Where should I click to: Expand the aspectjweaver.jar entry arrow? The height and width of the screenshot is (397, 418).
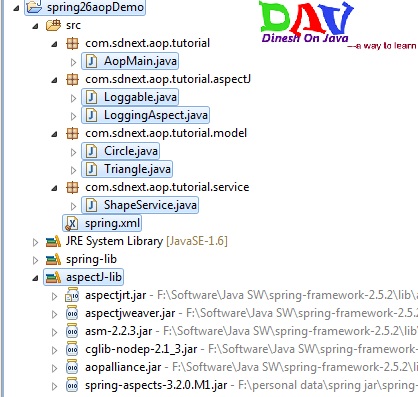[x=54, y=314]
